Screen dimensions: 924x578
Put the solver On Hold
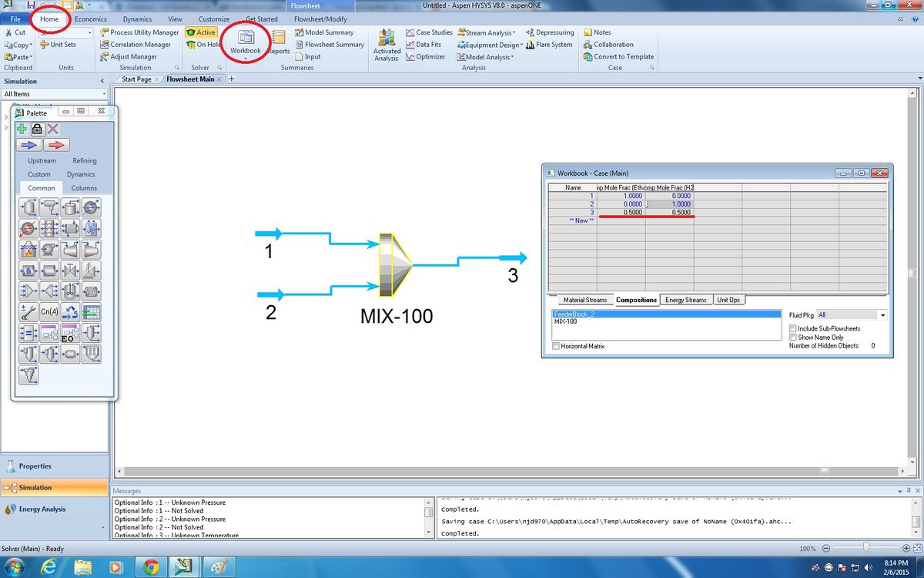point(202,45)
